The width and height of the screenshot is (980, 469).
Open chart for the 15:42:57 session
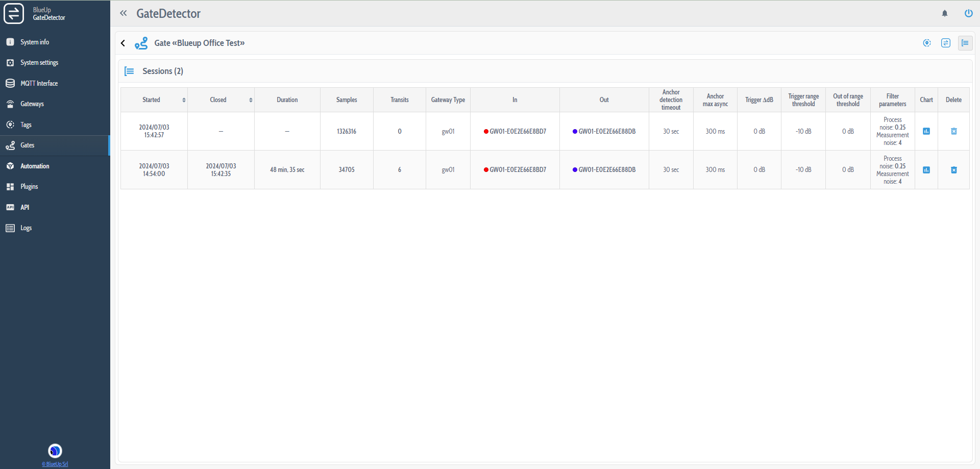(x=926, y=131)
